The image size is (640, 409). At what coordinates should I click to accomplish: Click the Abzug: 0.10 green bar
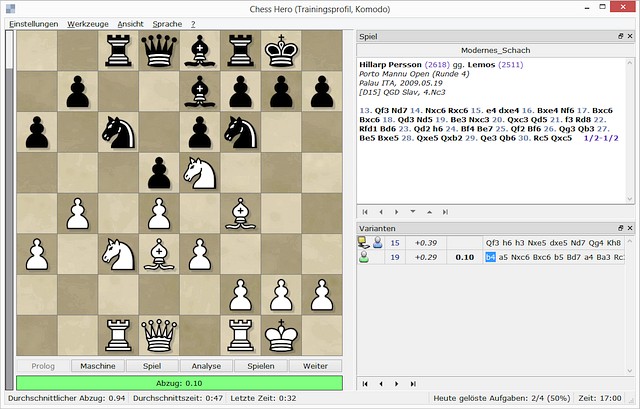[179, 383]
